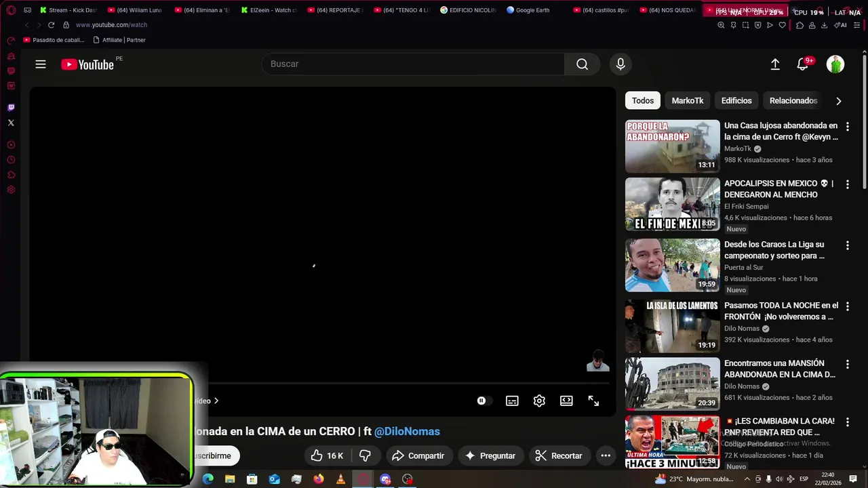Open Twitch icon in Opera sidebar

(11, 107)
